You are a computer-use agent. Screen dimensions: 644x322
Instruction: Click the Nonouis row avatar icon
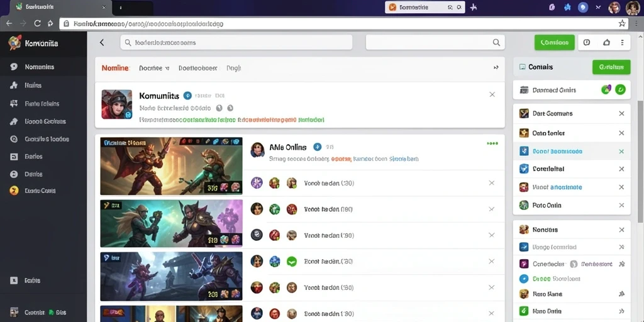click(524, 230)
